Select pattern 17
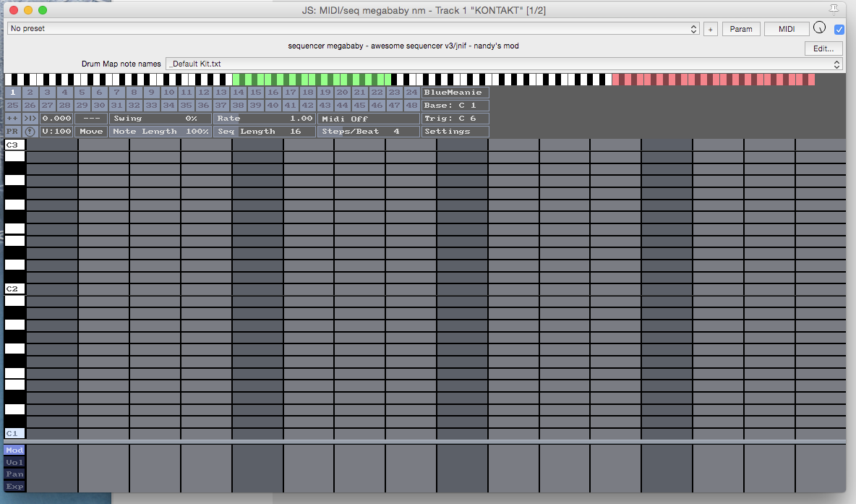 (291, 93)
